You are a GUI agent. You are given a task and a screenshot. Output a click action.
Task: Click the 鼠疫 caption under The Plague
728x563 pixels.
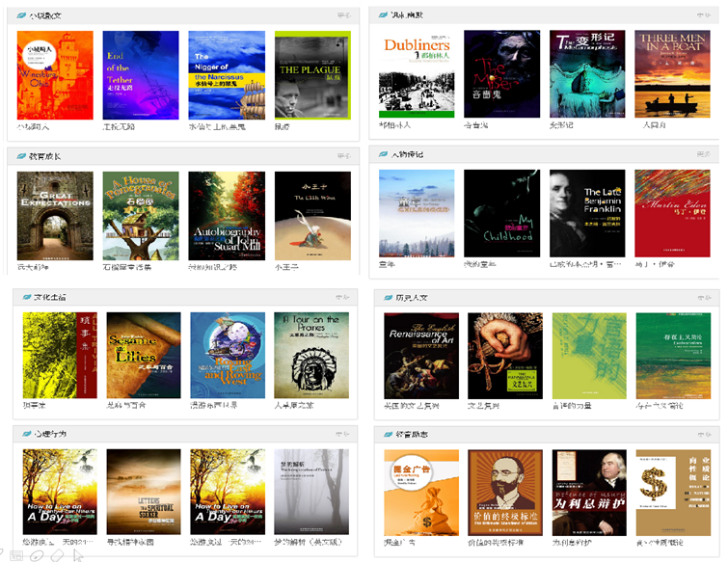click(x=282, y=126)
